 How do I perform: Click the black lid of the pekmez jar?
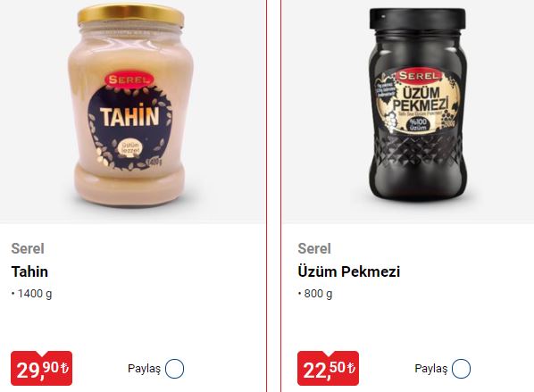(418, 19)
